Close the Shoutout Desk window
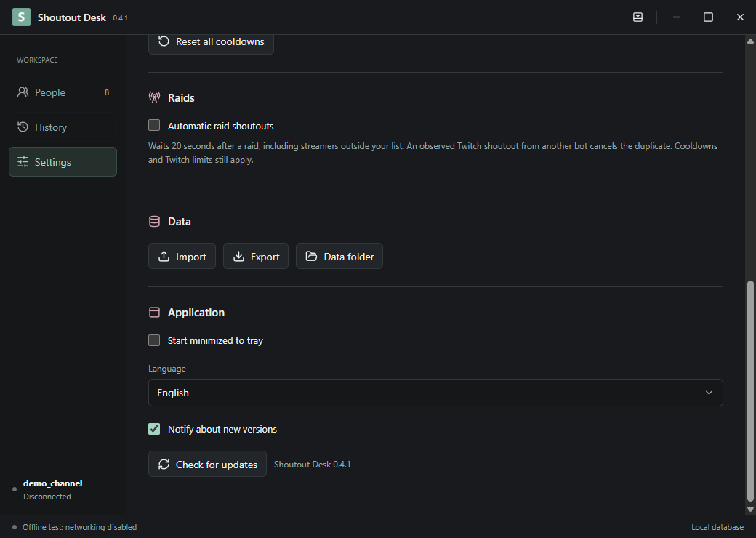Screen dimensions: 756x538 coord(740,17)
